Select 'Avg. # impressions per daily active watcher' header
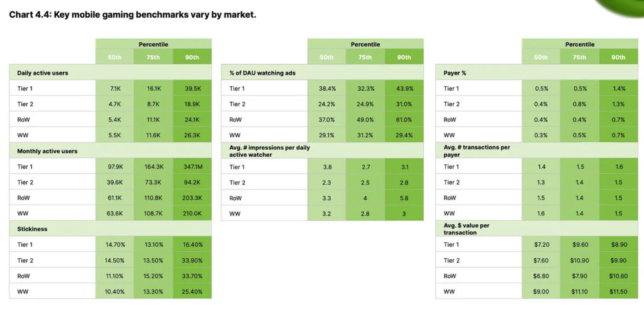Image resolution: width=644 pixels, height=335 pixels. coord(269,151)
